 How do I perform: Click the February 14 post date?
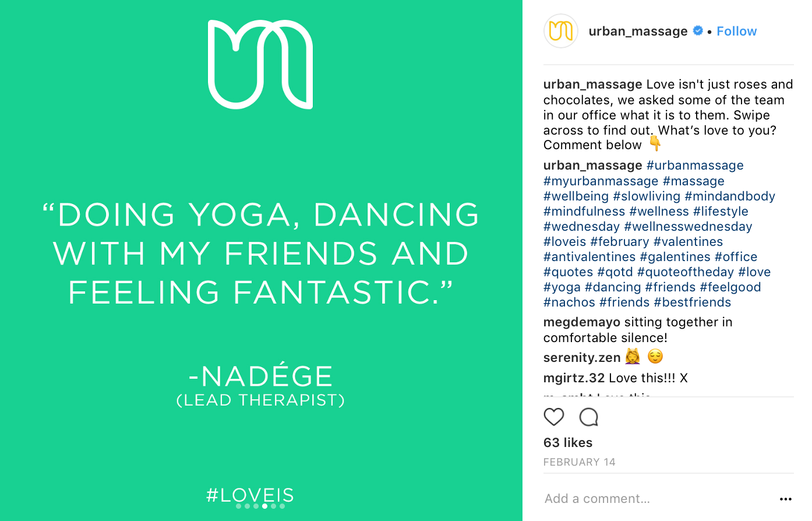click(x=579, y=462)
